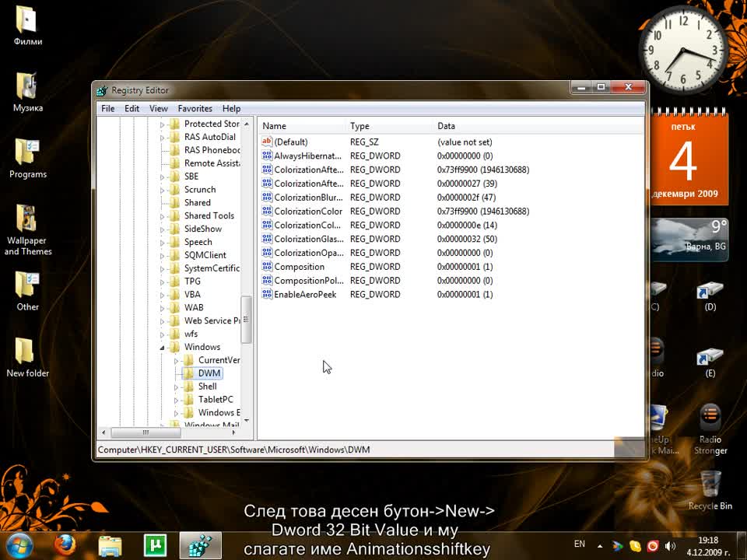Screen dimensions: 747x560
Task: Expand the Speech key arrow
Action: (x=162, y=243)
